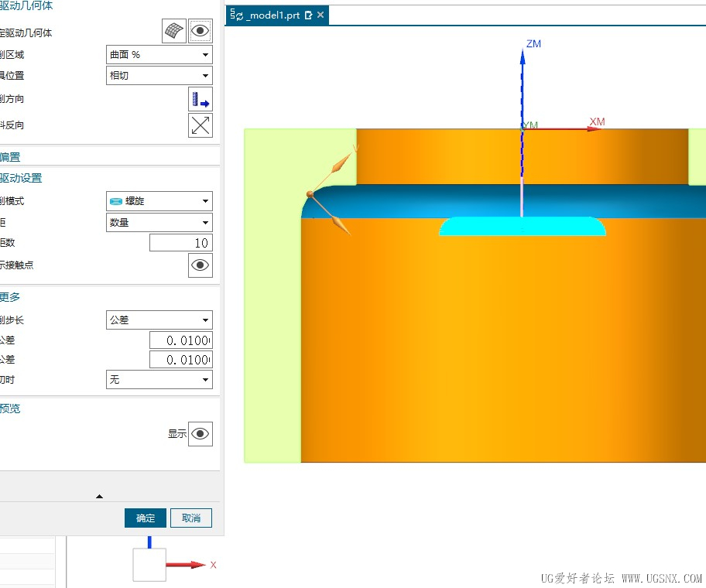Open the 曲面 % cut area dropdown
The height and width of the screenshot is (588, 706).
coord(159,54)
